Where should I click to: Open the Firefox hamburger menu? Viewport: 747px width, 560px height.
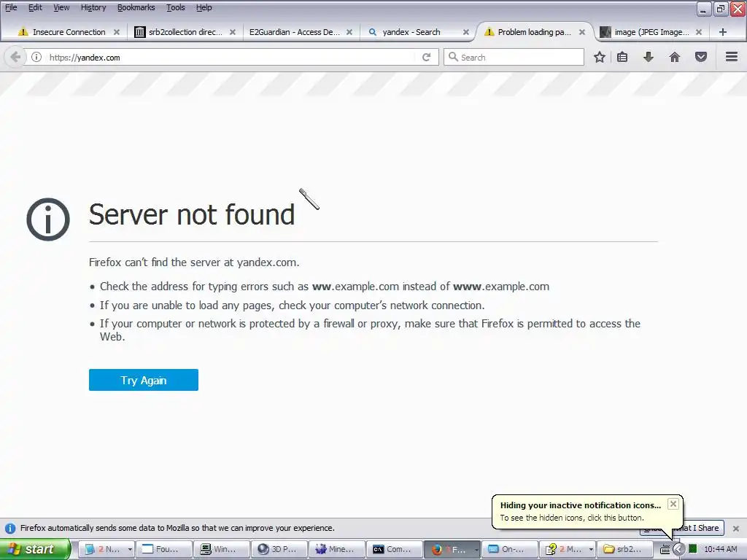(732, 57)
